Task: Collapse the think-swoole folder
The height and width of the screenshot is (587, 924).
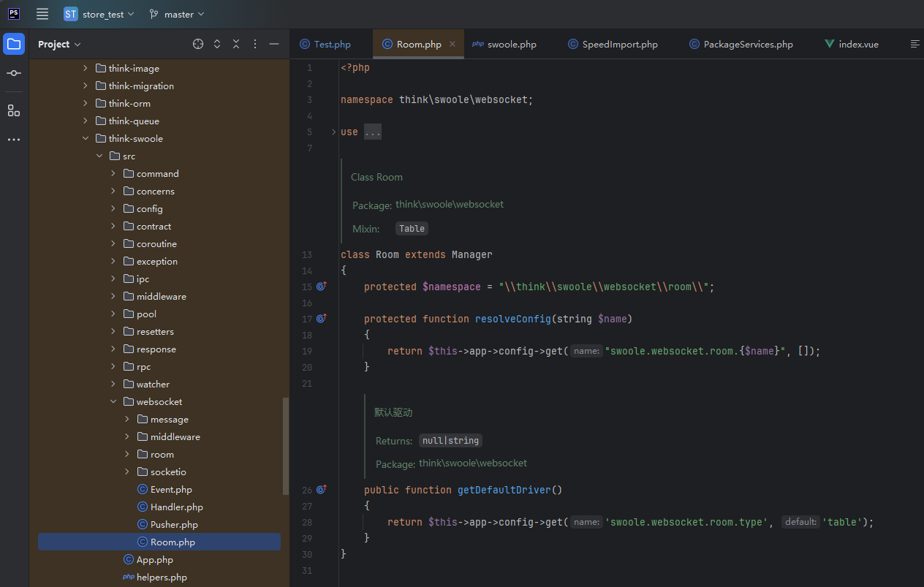Action: click(85, 138)
